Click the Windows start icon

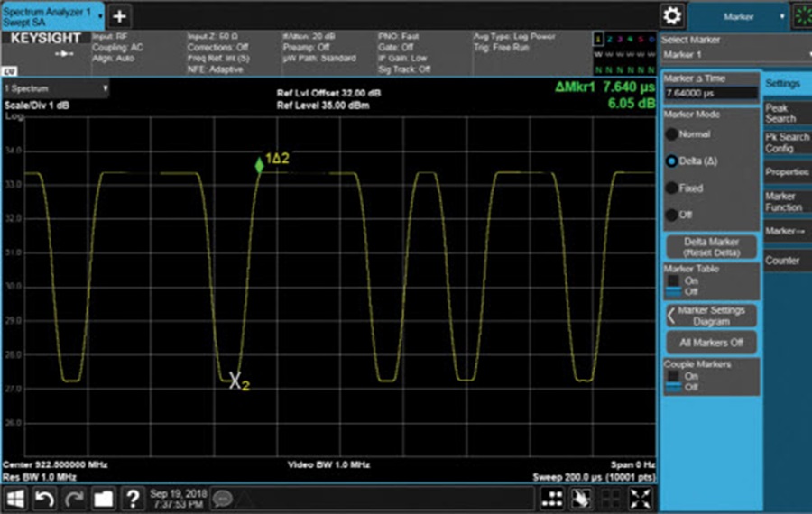pos(15,497)
